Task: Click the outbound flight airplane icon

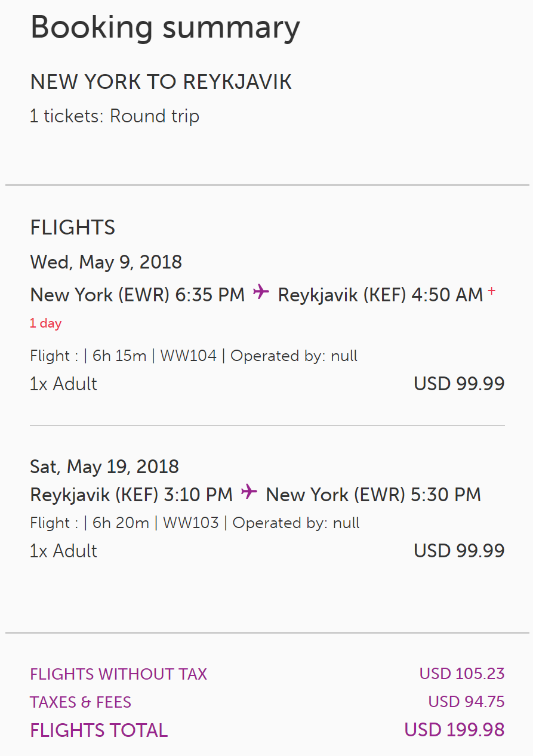Action: tap(261, 292)
